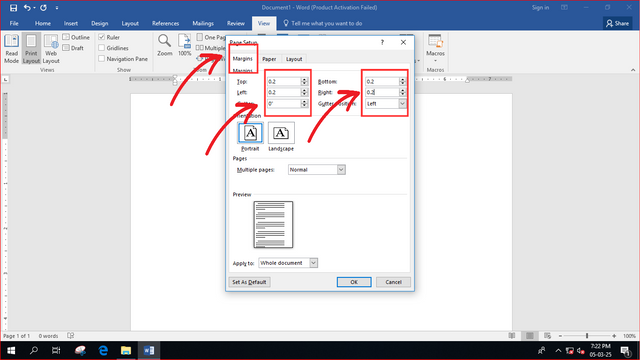Click the Top margin input field
The image size is (640, 360).
click(284, 81)
